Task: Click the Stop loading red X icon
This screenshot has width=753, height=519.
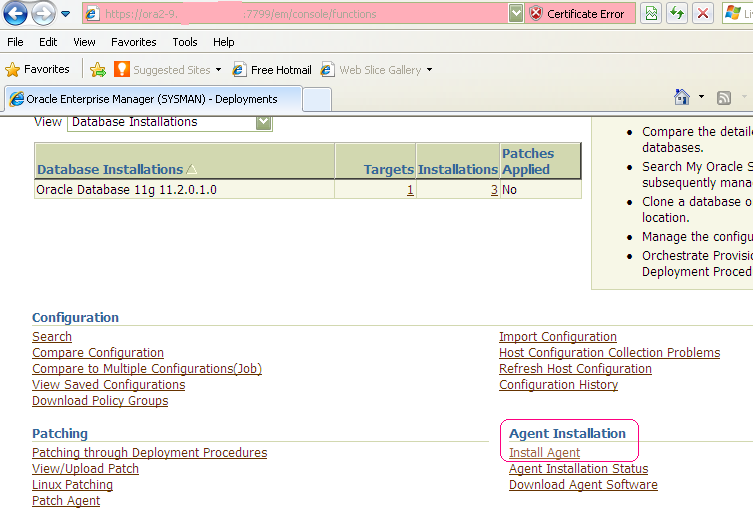Action: (703, 13)
